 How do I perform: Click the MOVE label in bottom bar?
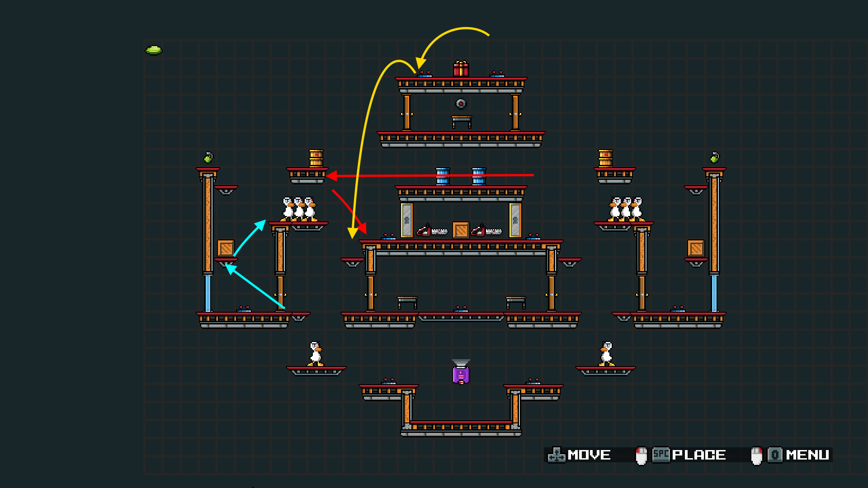(589, 455)
